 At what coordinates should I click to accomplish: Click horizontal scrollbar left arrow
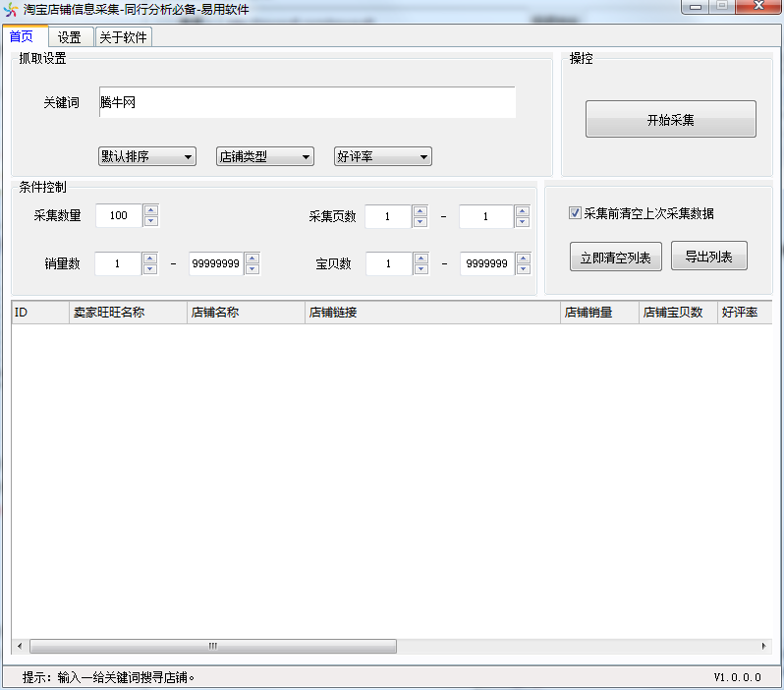tap(20, 646)
